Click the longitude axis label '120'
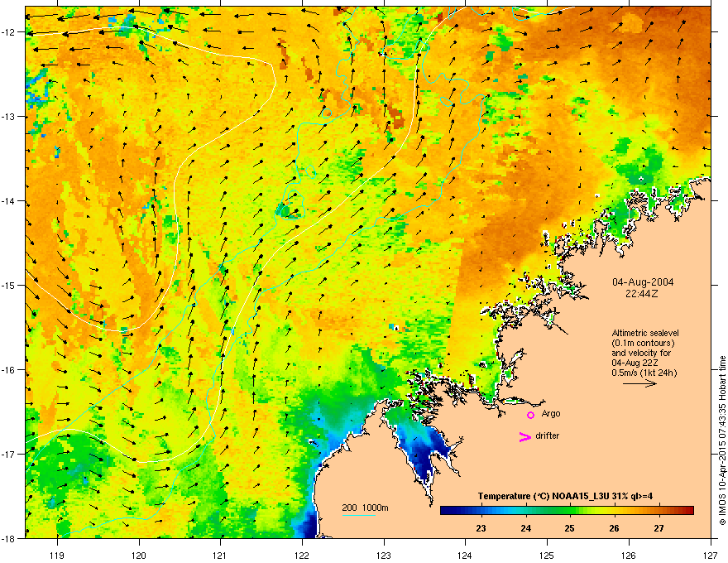This screenshot has height=563, width=728. point(139,555)
